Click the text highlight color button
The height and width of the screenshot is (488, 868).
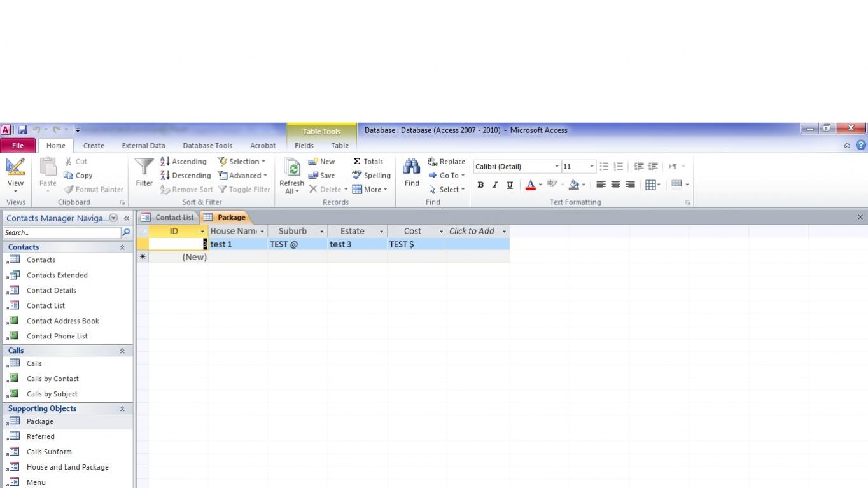tap(552, 185)
